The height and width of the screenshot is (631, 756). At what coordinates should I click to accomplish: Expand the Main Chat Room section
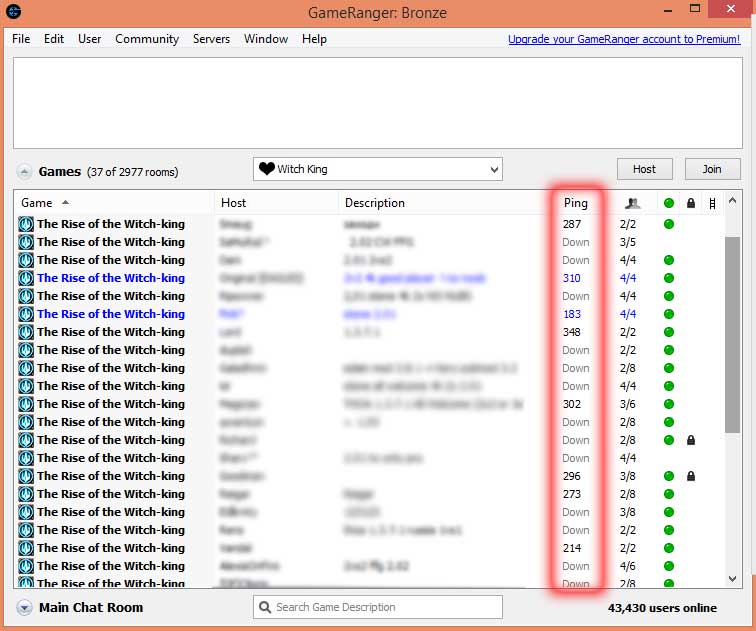pos(24,607)
